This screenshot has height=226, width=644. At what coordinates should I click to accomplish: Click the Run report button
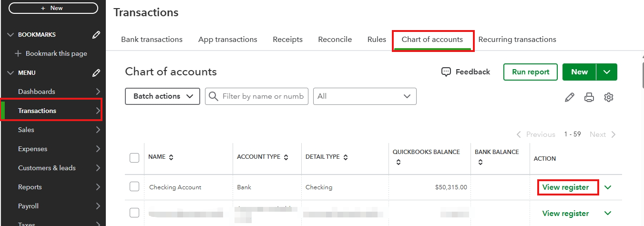530,72
